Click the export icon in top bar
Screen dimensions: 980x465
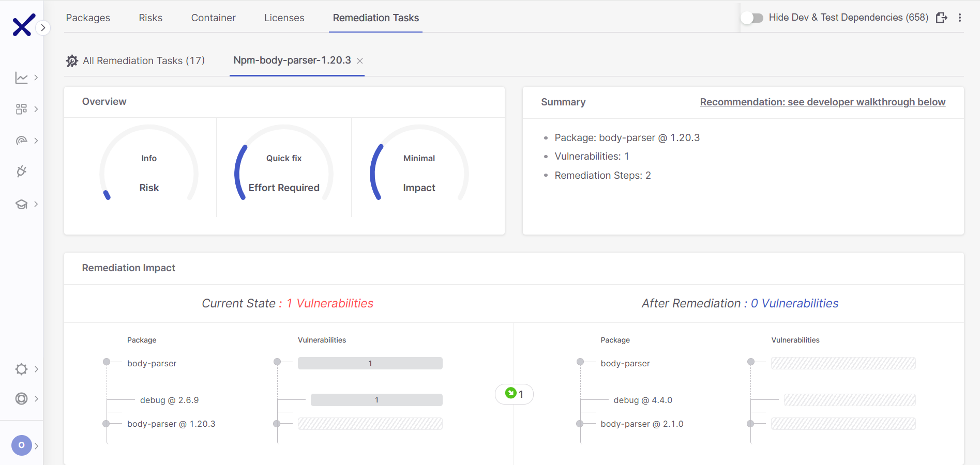pos(942,18)
